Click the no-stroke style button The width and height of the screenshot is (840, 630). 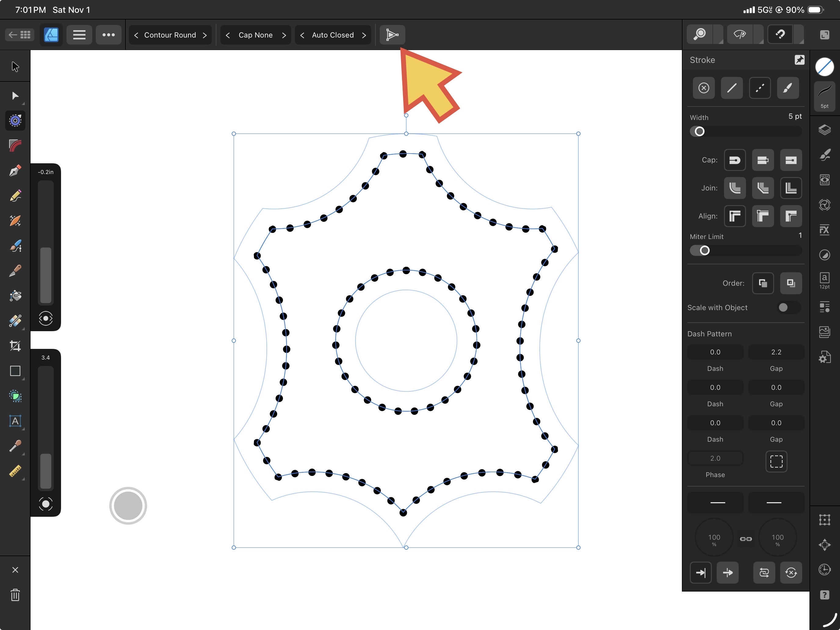click(x=704, y=88)
